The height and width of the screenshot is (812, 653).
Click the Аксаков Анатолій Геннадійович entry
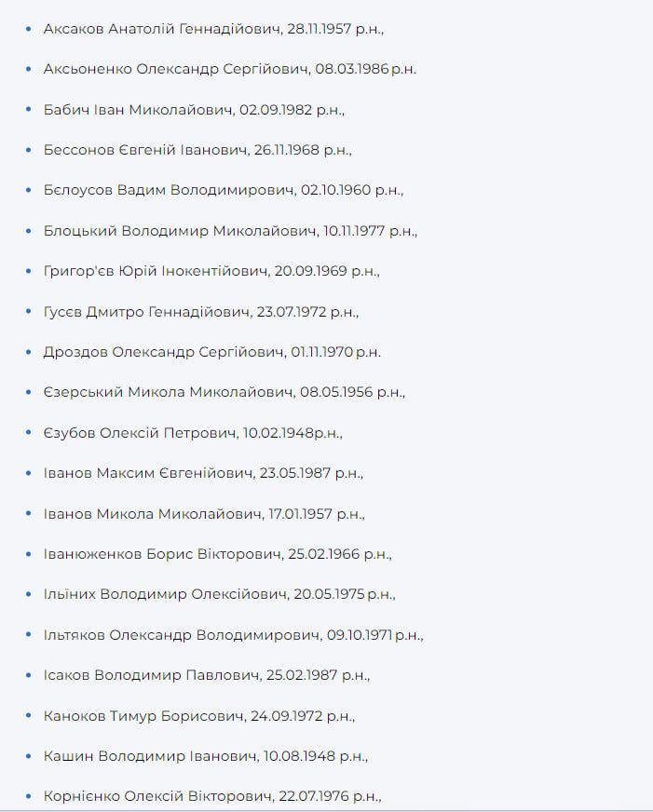click(213, 30)
